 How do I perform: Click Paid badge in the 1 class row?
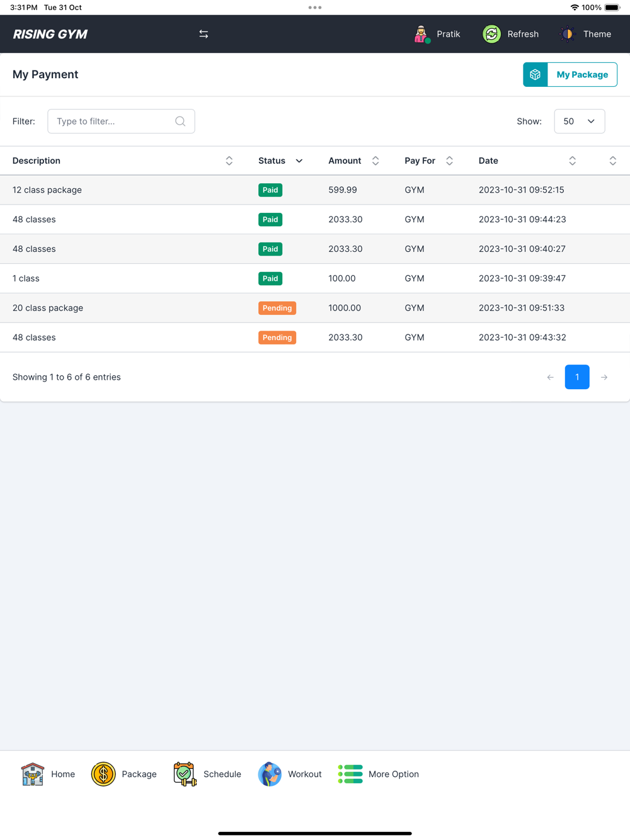click(270, 278)
